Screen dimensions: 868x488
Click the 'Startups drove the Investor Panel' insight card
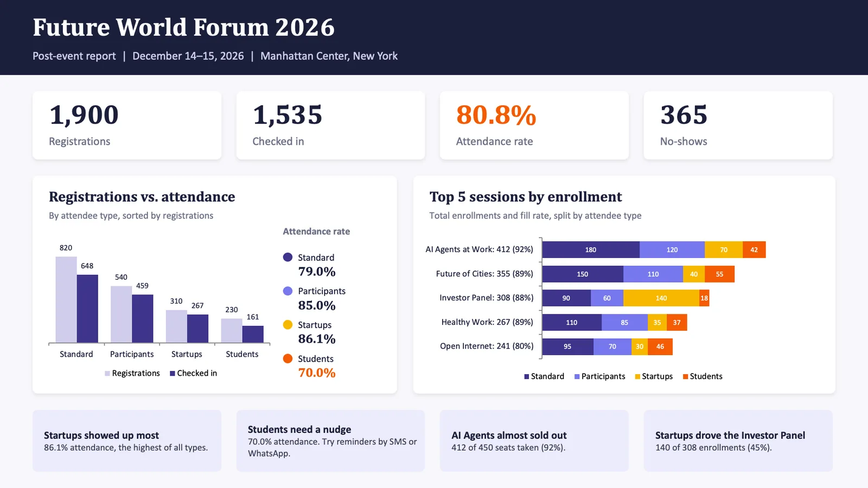coord(738,441)
